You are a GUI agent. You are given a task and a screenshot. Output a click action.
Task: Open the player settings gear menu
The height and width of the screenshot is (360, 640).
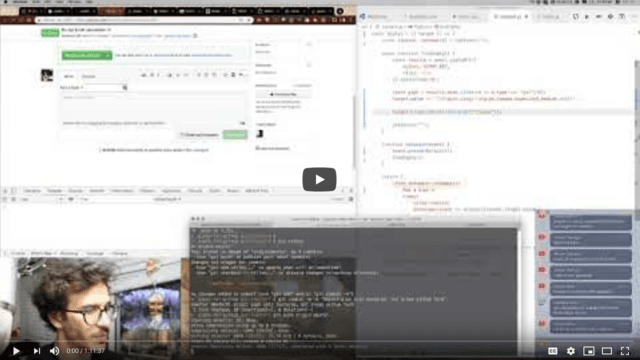click(x=571, y=351)
